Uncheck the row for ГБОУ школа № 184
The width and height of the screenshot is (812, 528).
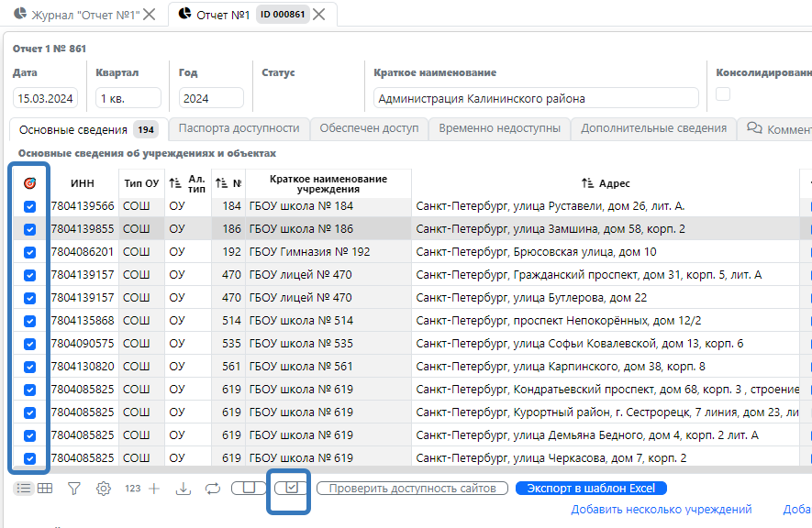click(x=29, y=206)
